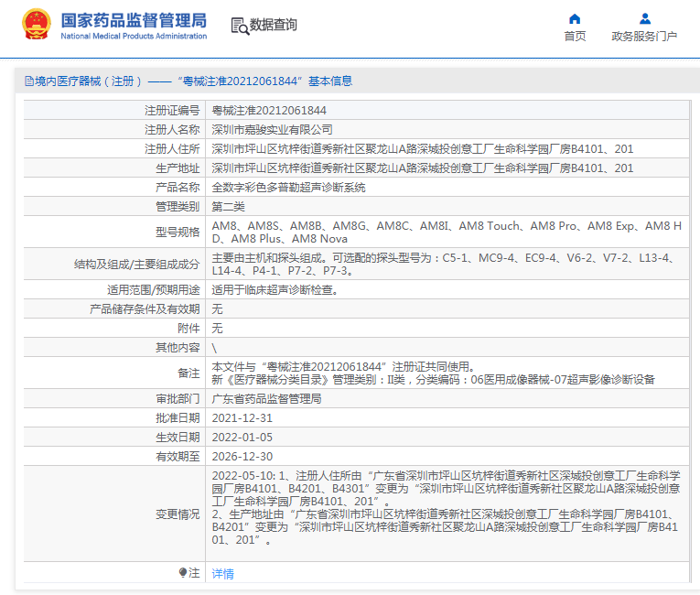The image size is (700, 595).
Task: Open the 详情 link in the 注 row
Action: point(222,574)
